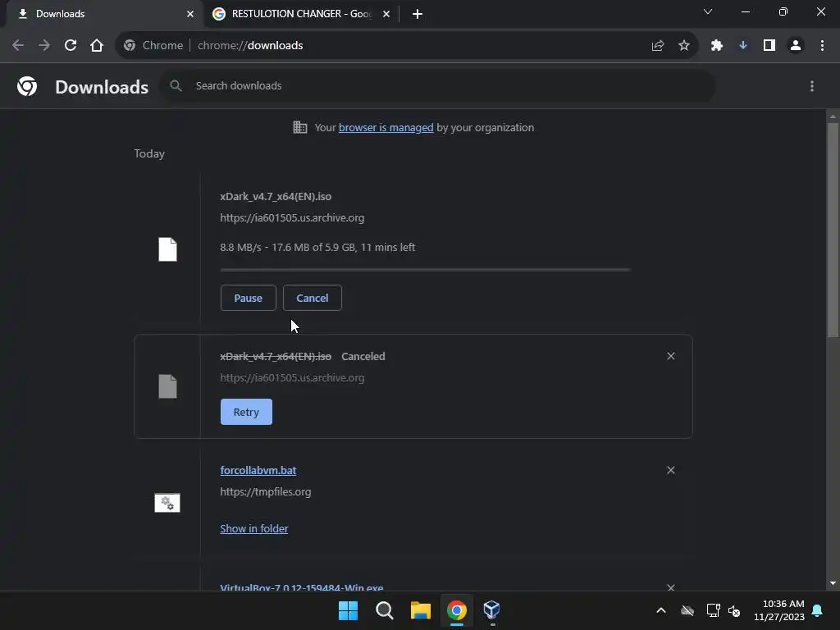Click the forcollabvm.bat batch file icon
The height and width of the screenshot is (630, 840).
point(167,503)
